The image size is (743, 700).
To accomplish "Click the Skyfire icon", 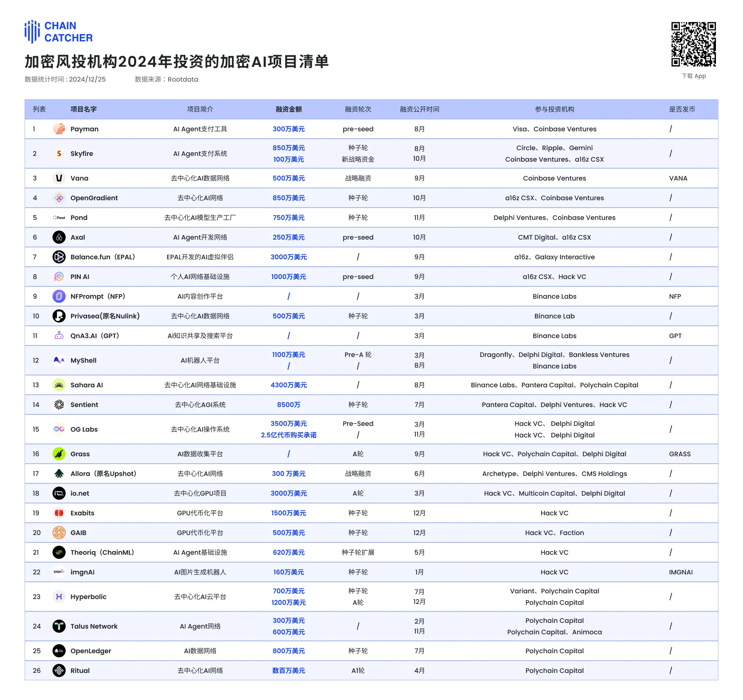I will tap(59, 153).
